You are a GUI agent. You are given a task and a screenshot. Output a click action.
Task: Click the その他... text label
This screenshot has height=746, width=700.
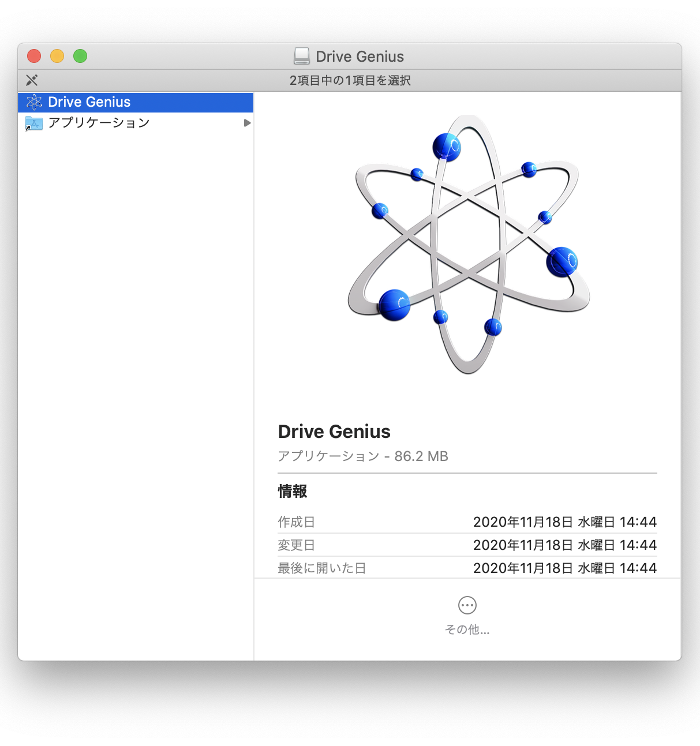[467, 629]
